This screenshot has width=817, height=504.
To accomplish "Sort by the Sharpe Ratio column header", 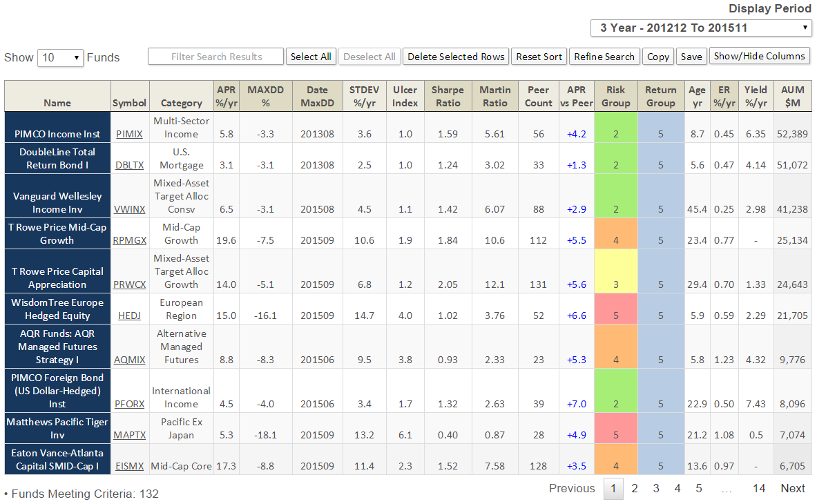I will pos(448,96).
